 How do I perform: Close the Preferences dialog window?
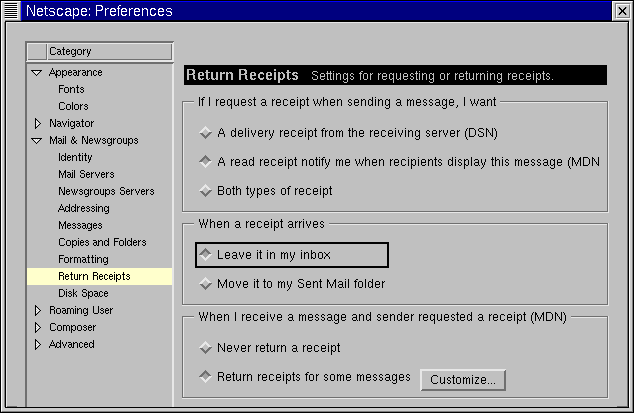coord(622,11)
